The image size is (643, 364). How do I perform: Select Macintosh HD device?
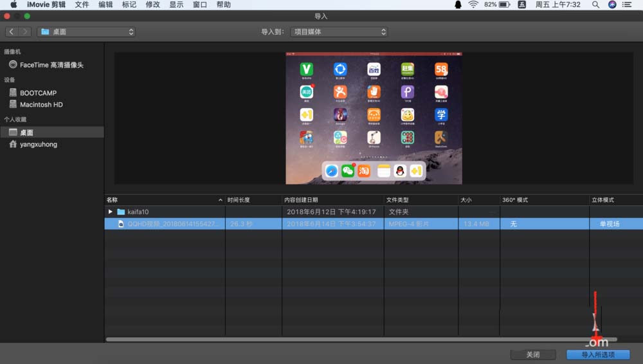coord(41,105)
